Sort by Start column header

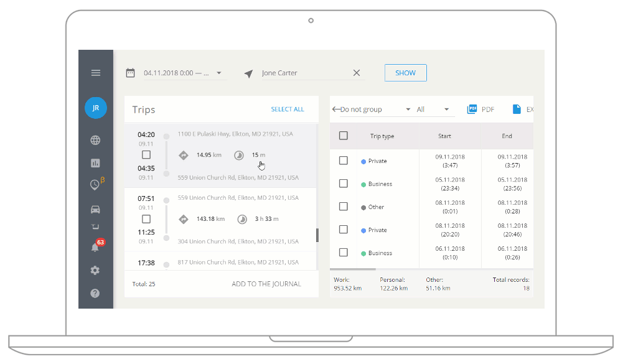pyautogui.click(x=444, y=136)
